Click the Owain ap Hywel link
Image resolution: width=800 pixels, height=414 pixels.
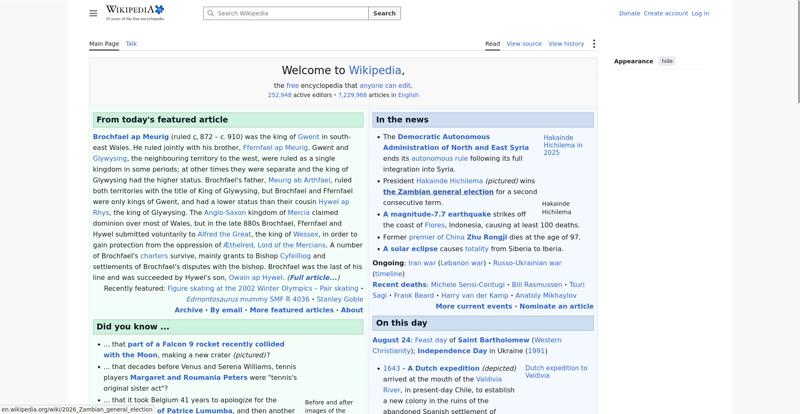pyautogui.click(x=255, y=278)
